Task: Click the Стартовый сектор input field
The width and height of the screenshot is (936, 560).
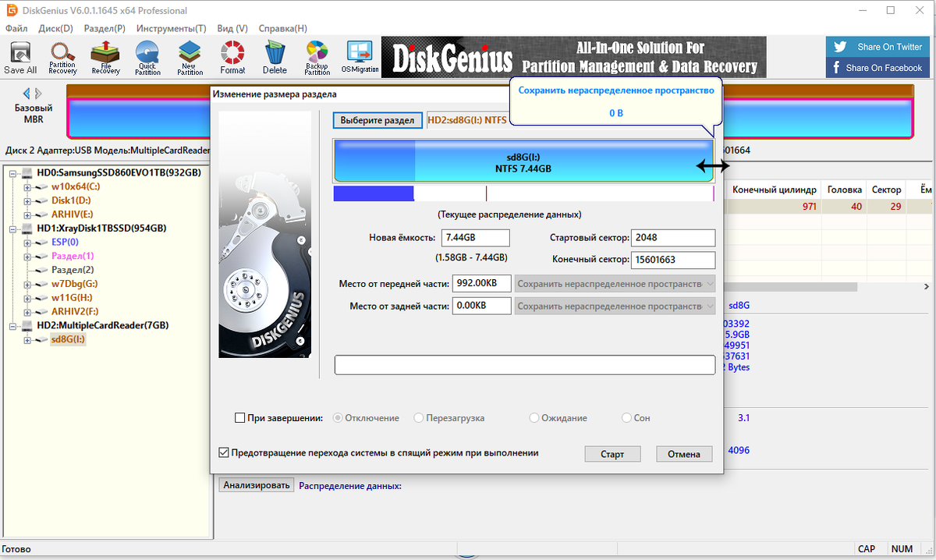Action: [674, 238]
